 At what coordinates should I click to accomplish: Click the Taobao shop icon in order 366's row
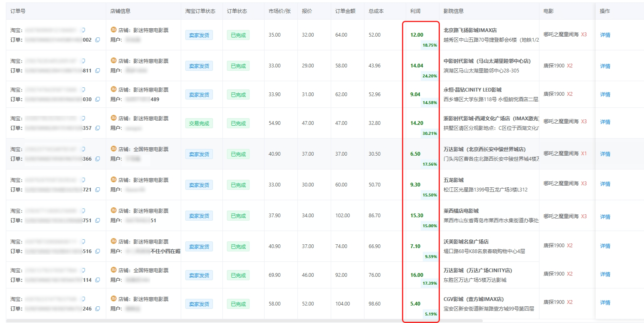tap(113, 149)
